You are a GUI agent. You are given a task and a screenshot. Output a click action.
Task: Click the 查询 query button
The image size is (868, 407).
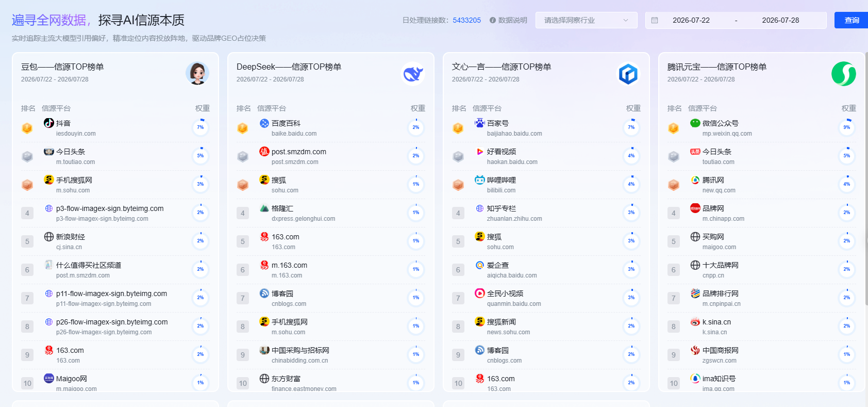[x=852, y=20]
